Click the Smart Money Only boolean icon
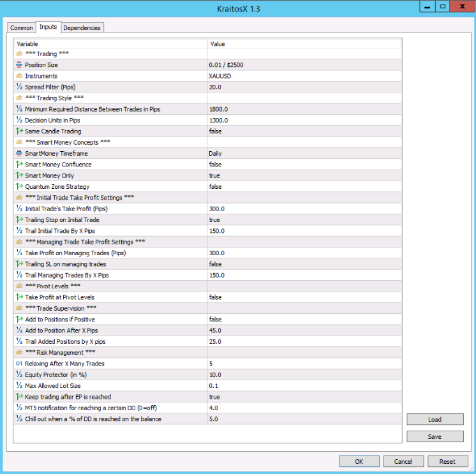This screenshot has width=476, height=474. 19,175
